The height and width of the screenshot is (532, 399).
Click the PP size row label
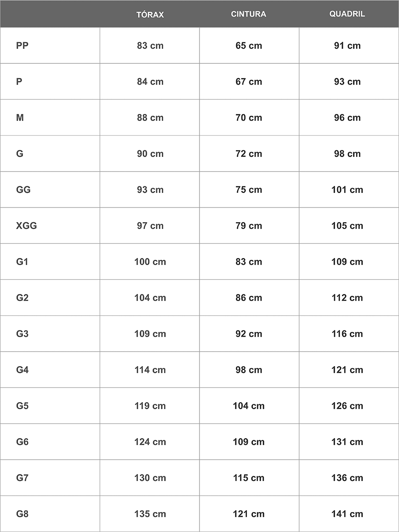pyautogui.click(x=22, y=46)
